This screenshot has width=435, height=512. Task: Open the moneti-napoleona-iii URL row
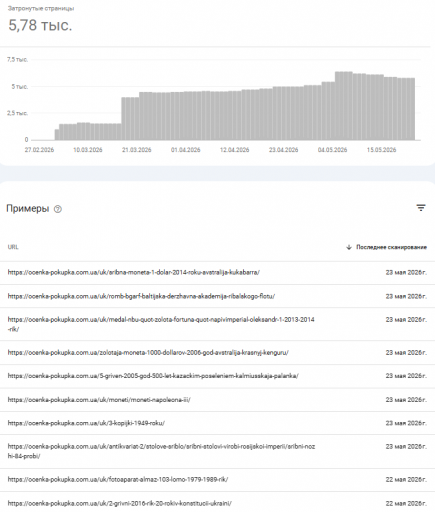217,400
